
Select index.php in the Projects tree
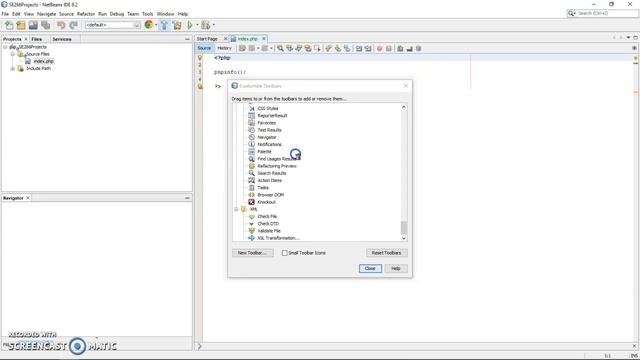point(44,61)
